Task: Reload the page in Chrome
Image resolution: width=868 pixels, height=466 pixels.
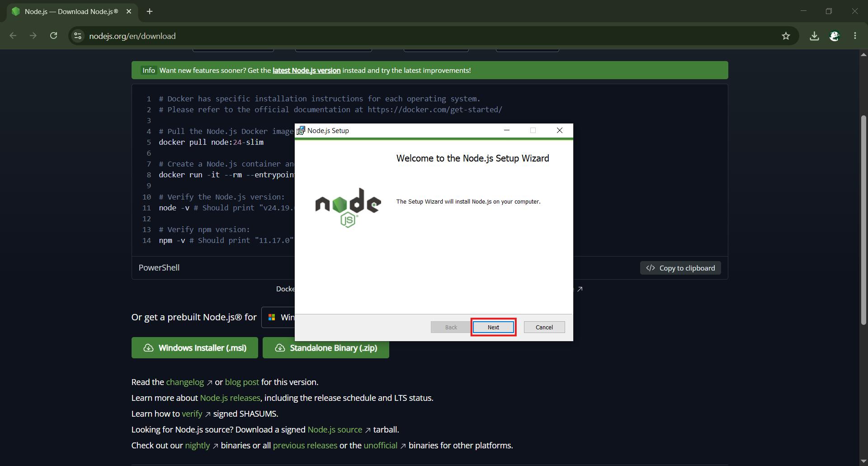Action: (53, 36)
